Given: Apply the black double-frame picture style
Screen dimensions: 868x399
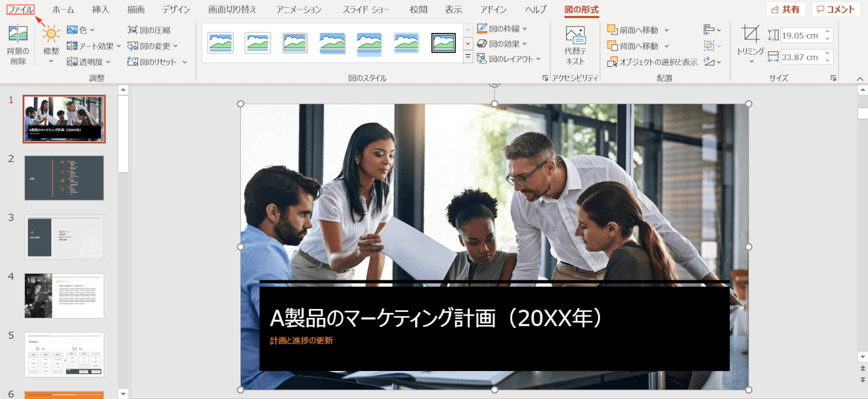Looking at the screenshot, I should (x=444, y=43).
